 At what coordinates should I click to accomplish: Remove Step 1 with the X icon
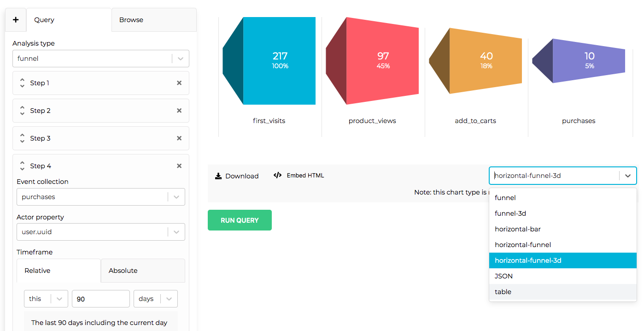[x=179, y=83]
